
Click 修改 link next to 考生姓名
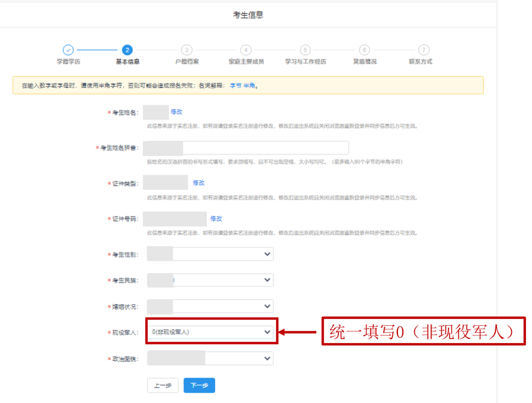click(x=176, y=112)
